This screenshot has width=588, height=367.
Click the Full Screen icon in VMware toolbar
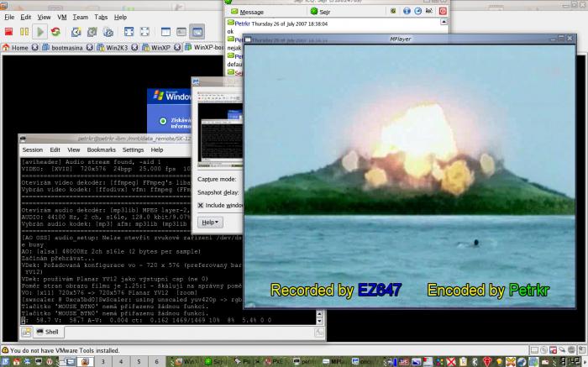coord(129,32)
